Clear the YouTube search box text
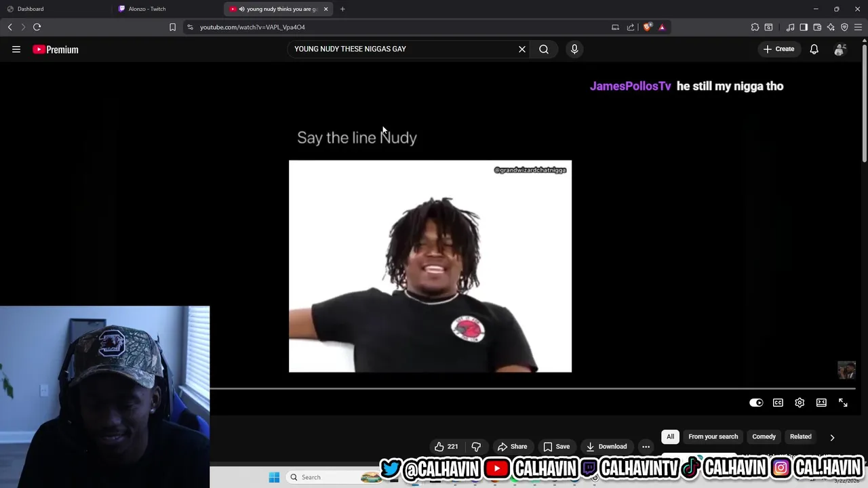 522,49
